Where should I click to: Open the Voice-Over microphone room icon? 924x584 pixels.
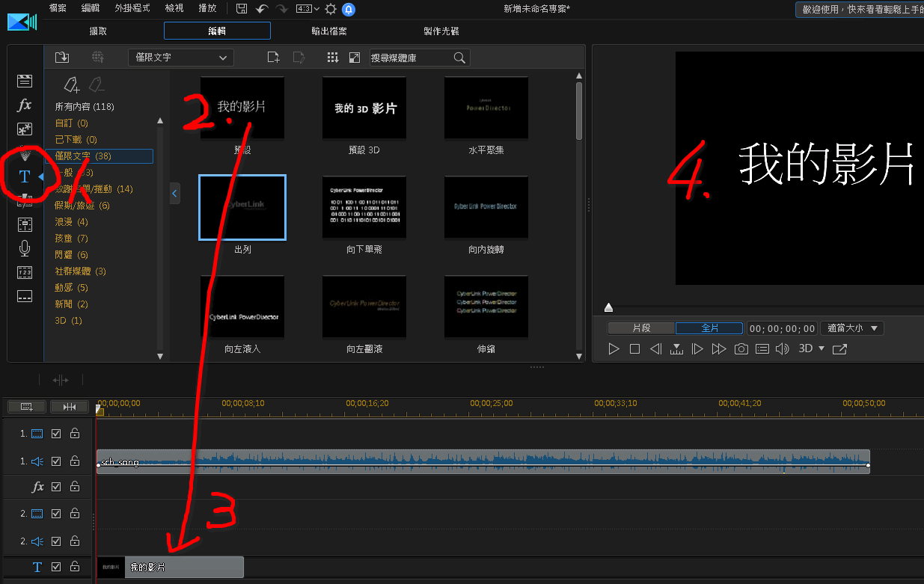[x=25, y=248]
